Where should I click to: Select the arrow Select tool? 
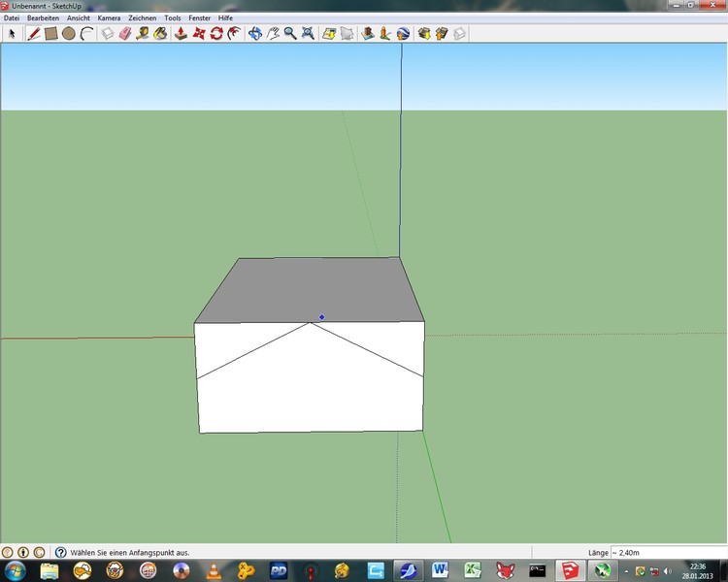(x=12, y=33)
